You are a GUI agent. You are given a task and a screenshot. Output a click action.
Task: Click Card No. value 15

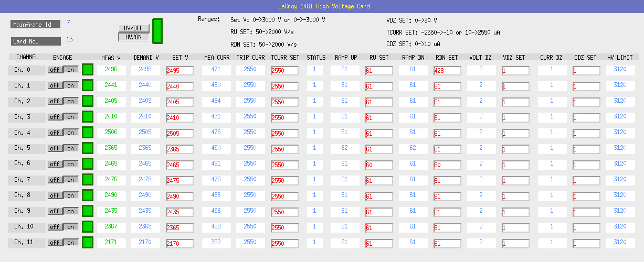pyautogui.click(x=69, y=39)
